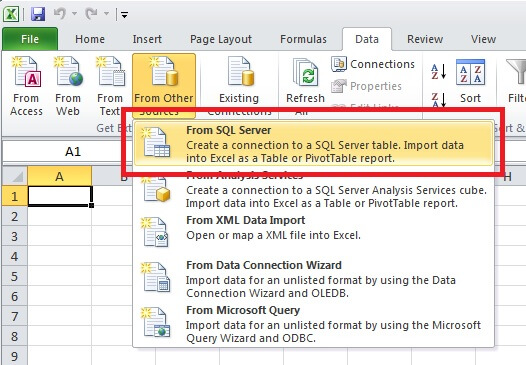Select row 1 header
The image size is (526, 365).
click(x=14, y=196)
